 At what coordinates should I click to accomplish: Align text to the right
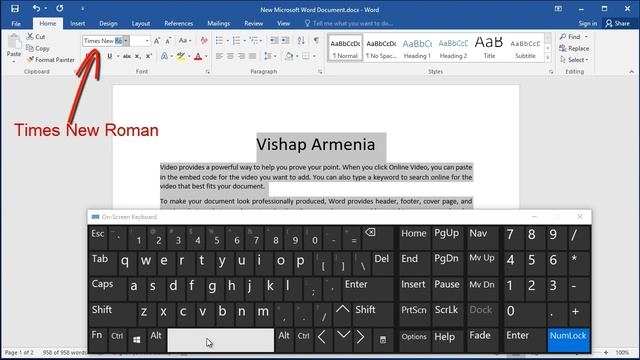coord(241,56)
